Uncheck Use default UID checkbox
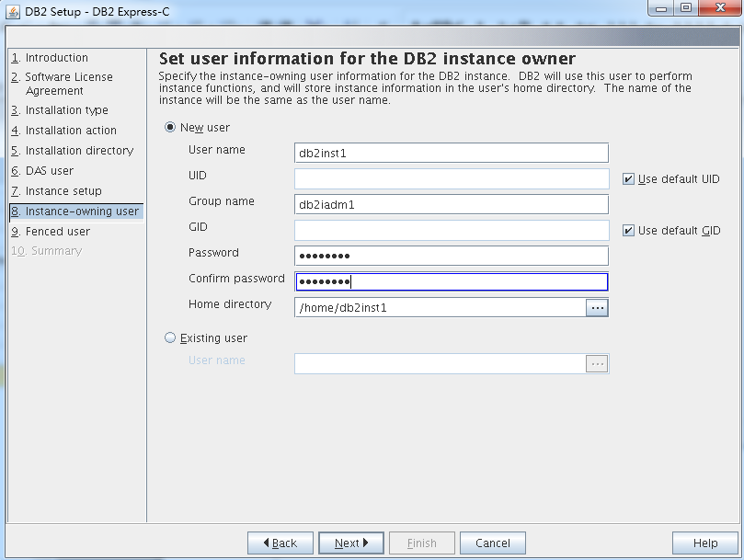Screen dimensions: 744x560 coord(628,179)
